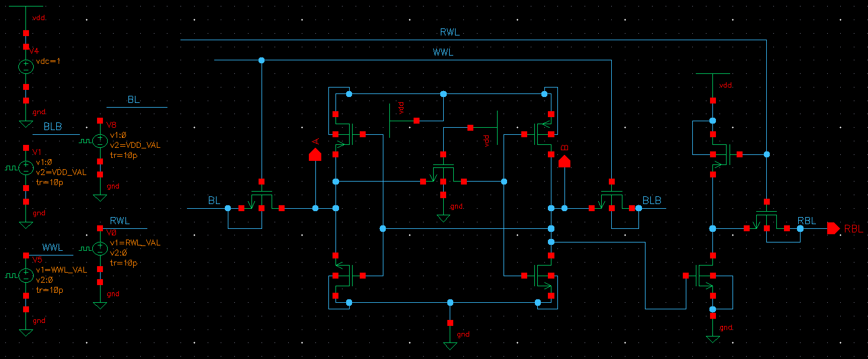Click the V0 pulse source for RWL
This screenshot has height=359, width=868.
click(100, 248)
